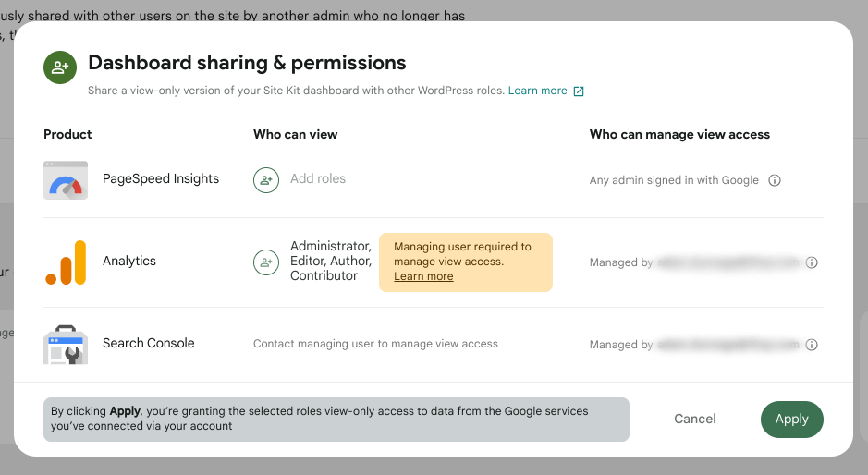Open the Learn more link in header description
The image size is (868, 475).
(537, 91)
